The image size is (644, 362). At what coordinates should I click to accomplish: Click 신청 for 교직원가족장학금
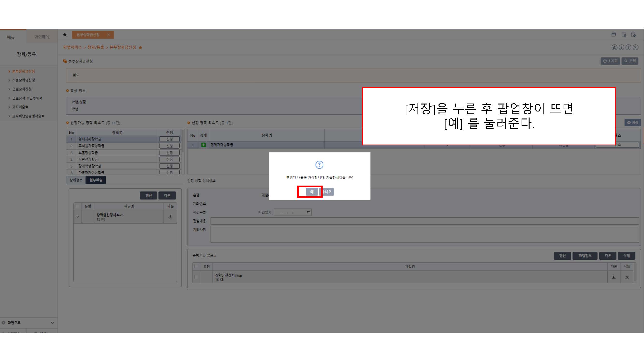coord(170,146)
